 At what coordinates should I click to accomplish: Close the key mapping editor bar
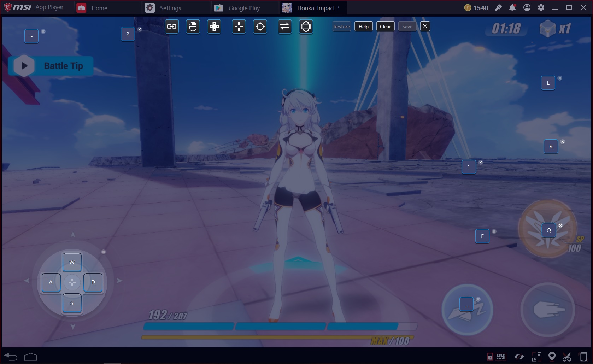coord(425,27)
